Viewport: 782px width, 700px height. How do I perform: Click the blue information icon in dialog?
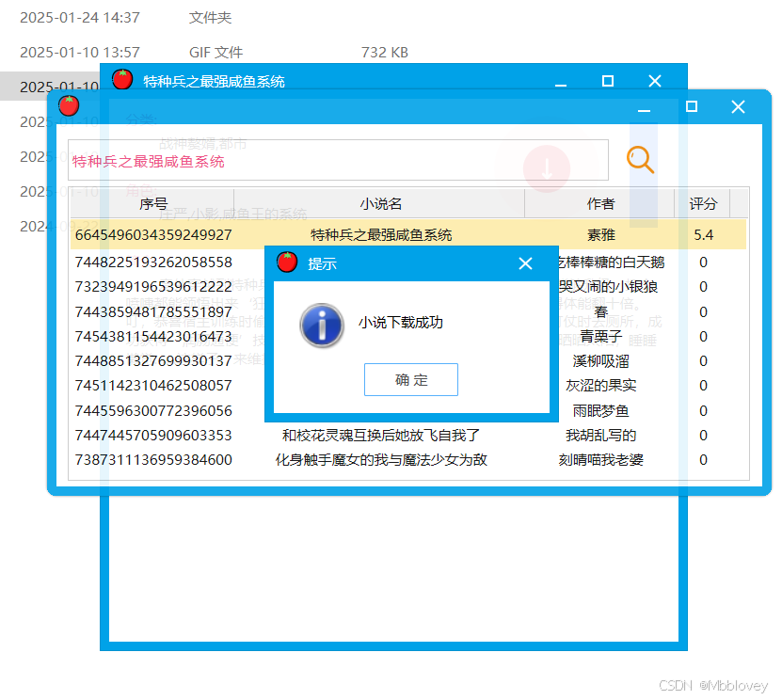coord(322,326)
